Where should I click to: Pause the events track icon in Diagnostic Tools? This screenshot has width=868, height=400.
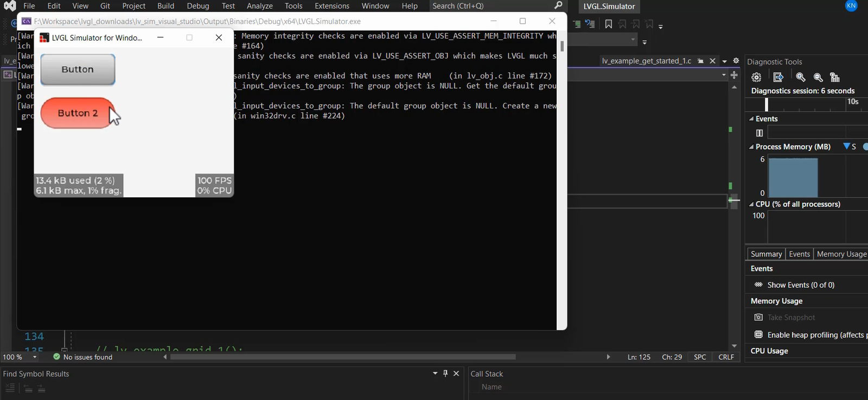(x=759, y=133)
